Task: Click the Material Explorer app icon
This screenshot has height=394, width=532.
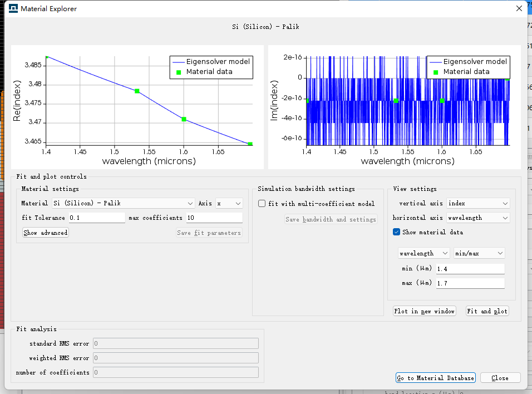Action: pyautogui.click(x=13, y=8)
